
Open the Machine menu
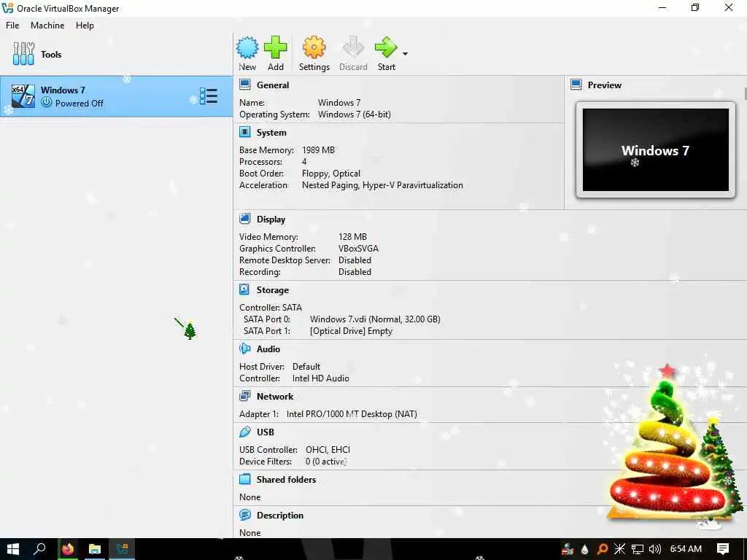tap(47, 26)
